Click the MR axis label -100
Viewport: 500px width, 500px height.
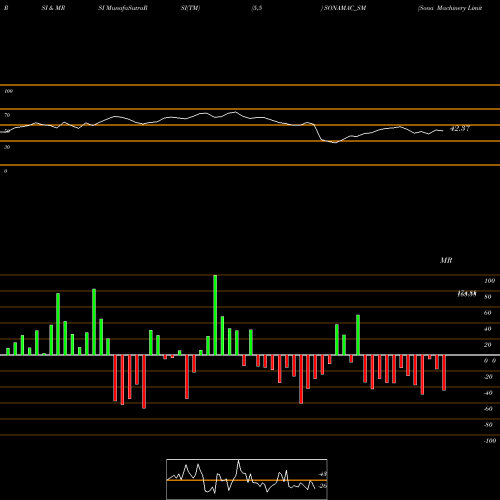(490, 441)
